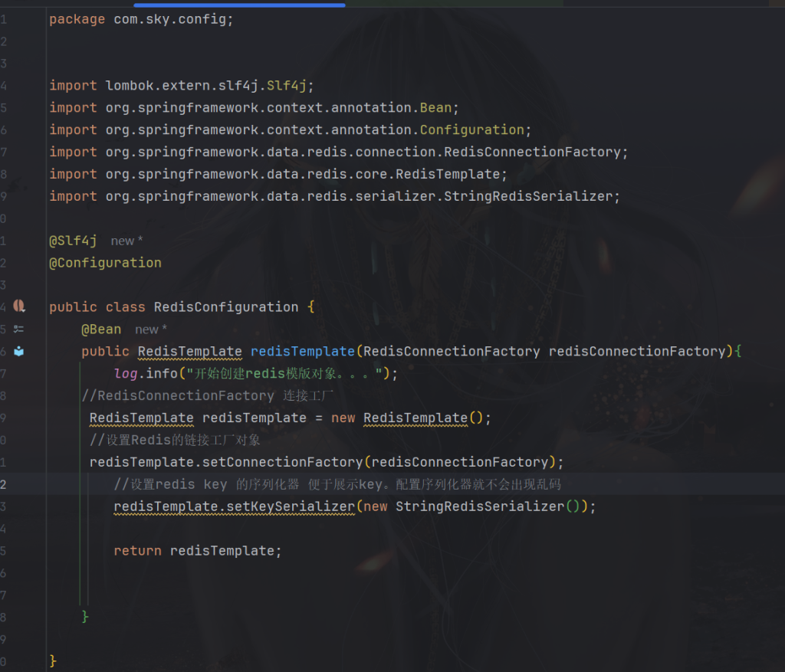Place cursor on RedisConfiguration class name
Image resolution: width=785 pixels, height=672 pixels.
pyautogui.click(x=225, y=307)
